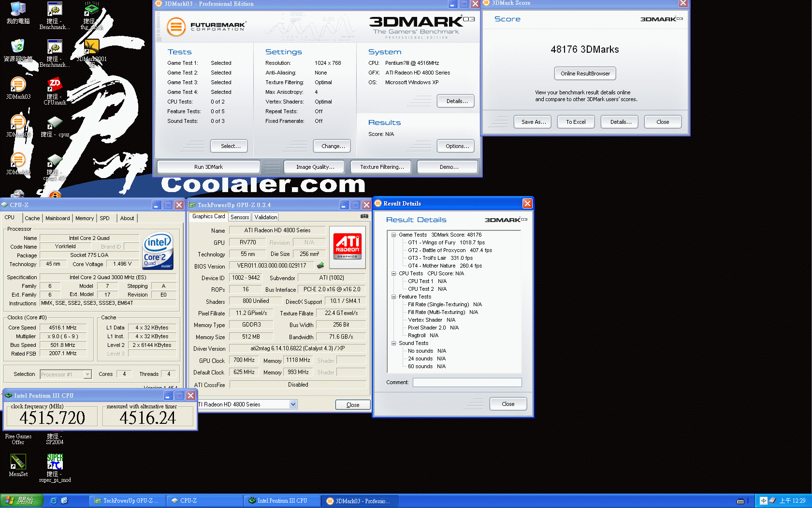Click the system tray clock
Viewport: 812px width, 508px height.
click(792, 501)
